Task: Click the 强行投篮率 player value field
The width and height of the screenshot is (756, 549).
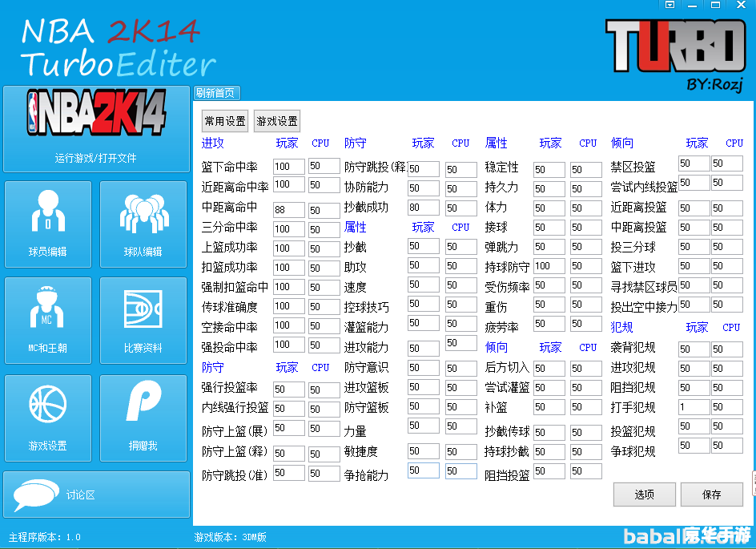Action: coord(289,390)
